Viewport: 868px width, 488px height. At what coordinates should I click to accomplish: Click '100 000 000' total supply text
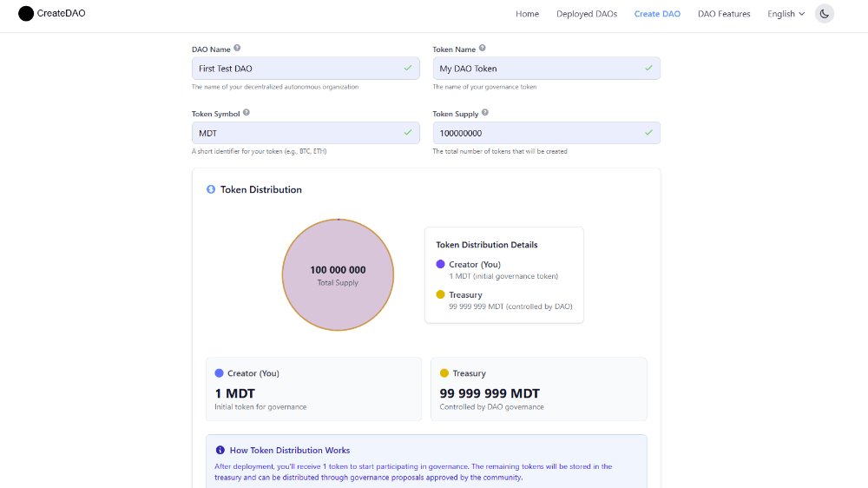tap(338, 270)
